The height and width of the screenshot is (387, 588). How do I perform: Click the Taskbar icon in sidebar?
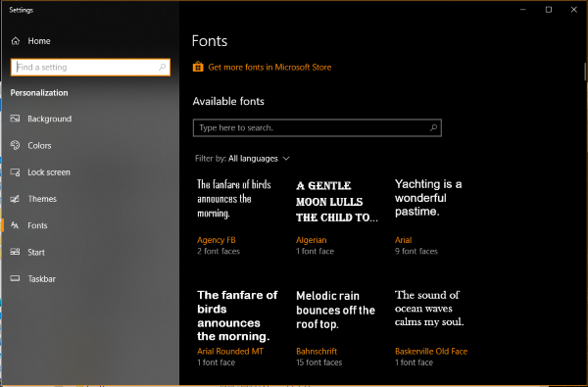tap(15, 278)
